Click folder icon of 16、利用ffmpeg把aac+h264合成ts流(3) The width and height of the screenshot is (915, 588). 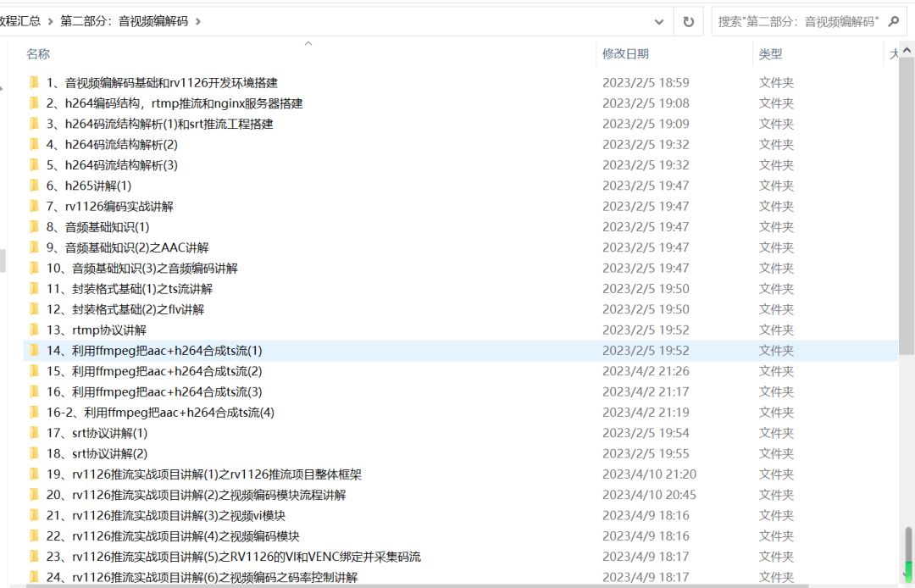point(35,391)
